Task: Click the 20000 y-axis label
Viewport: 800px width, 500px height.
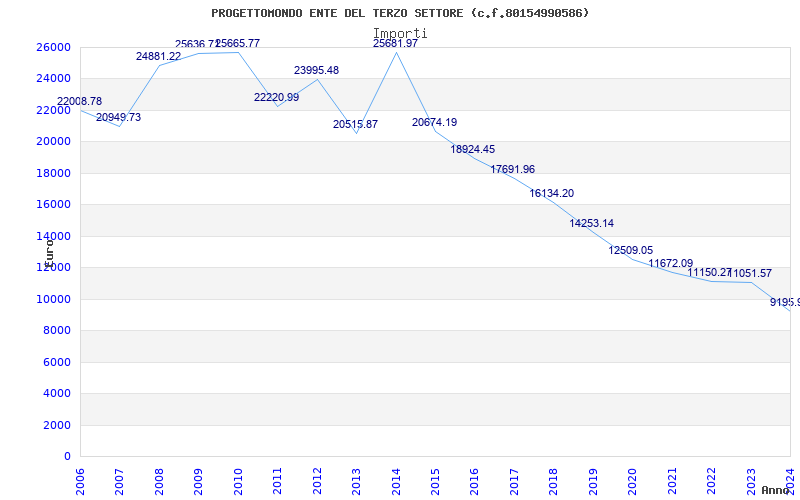Action: click(x=53, y=141)
